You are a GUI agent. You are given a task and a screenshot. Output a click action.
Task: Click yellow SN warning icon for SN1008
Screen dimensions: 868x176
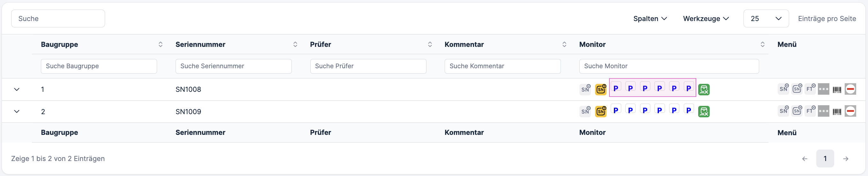click(600, 90)
